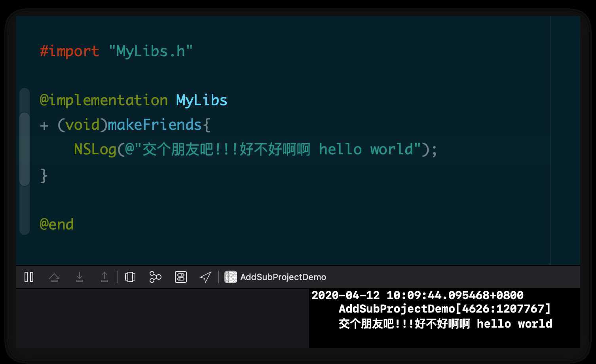Click the @end keyword
596x364 pixels.
coord(57,224)
